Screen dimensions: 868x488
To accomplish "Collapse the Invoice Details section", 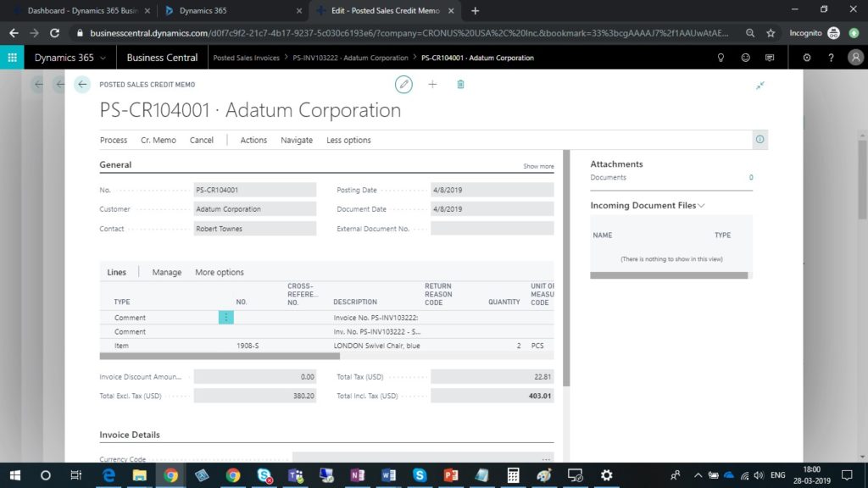I will click(130, 435).
